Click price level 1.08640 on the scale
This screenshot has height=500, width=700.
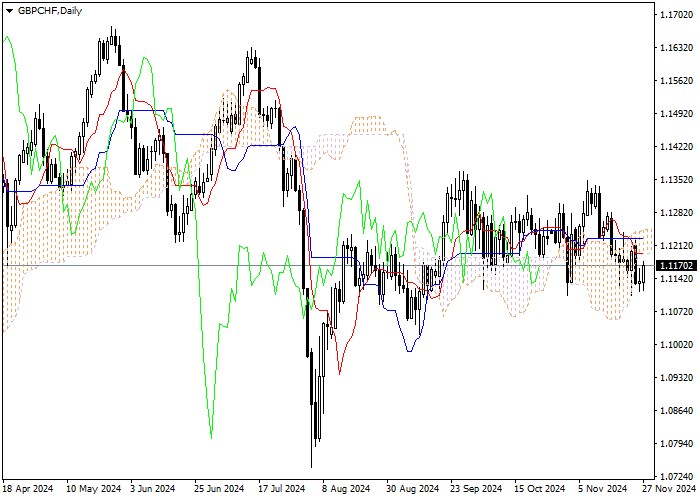676,411
